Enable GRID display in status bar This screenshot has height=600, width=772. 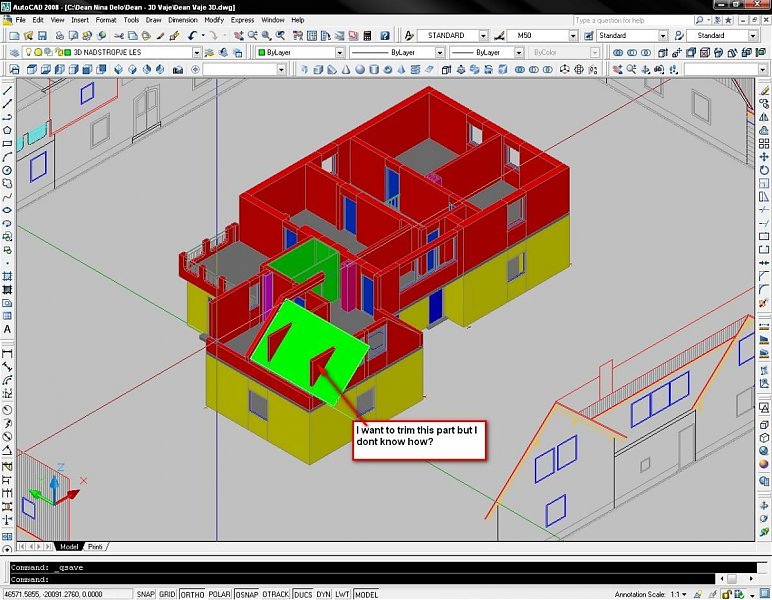[x=168, y=594]
